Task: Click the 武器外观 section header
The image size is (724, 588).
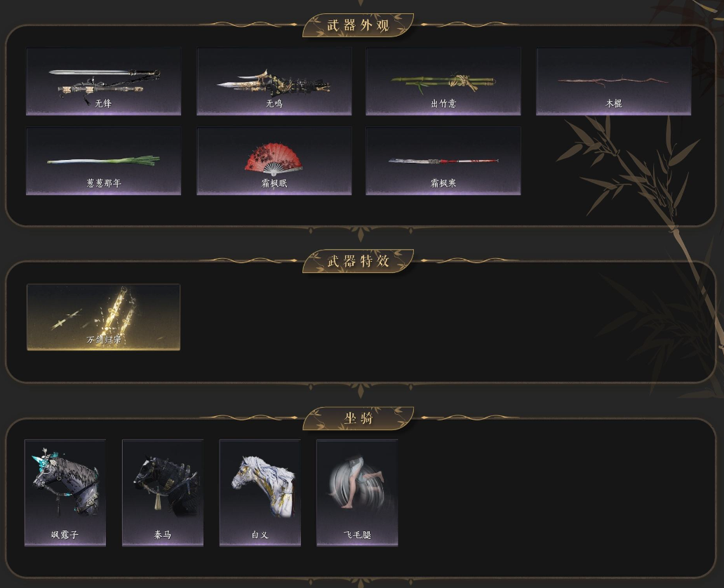Action: point(358,25)
